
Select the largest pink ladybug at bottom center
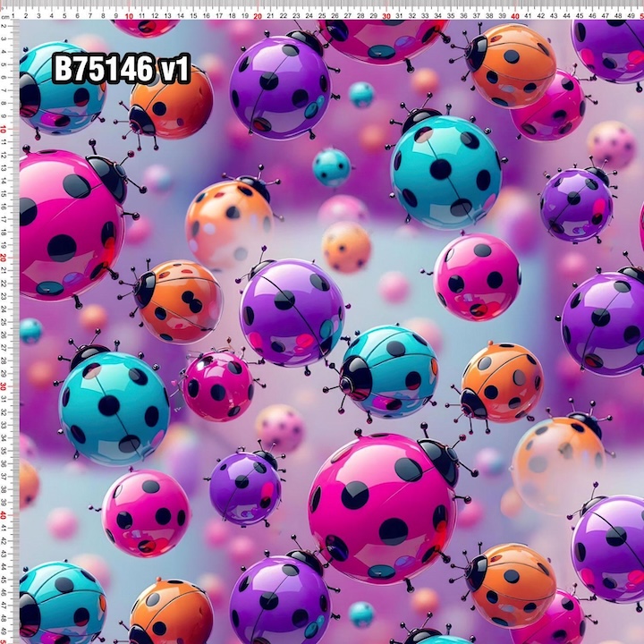click(383, 506)
